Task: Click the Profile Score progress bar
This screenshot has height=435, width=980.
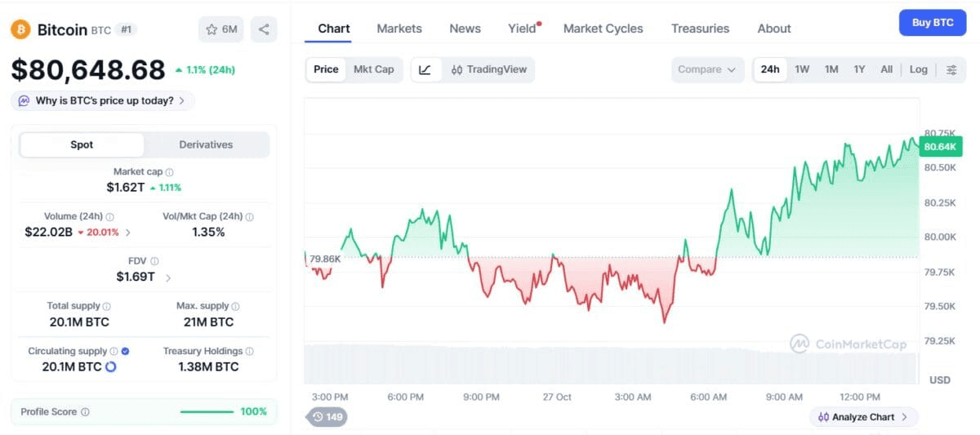Action: tap(207, 412)
